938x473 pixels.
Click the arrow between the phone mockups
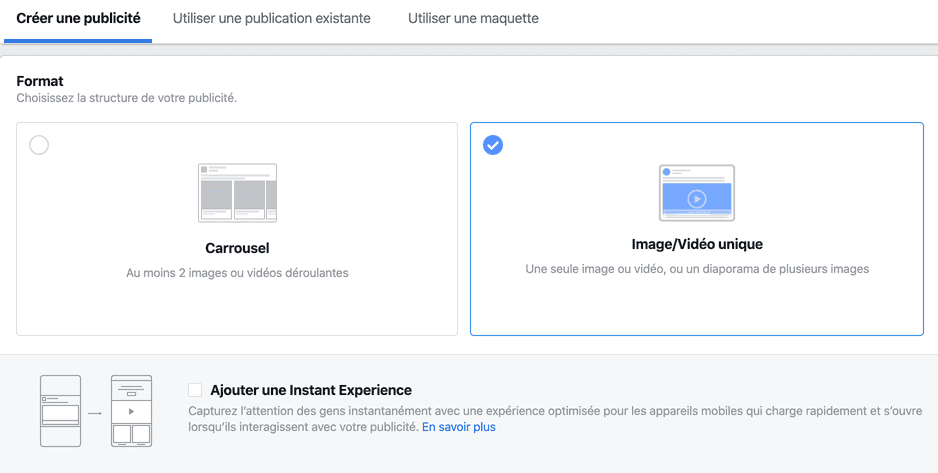click(95, 411)
